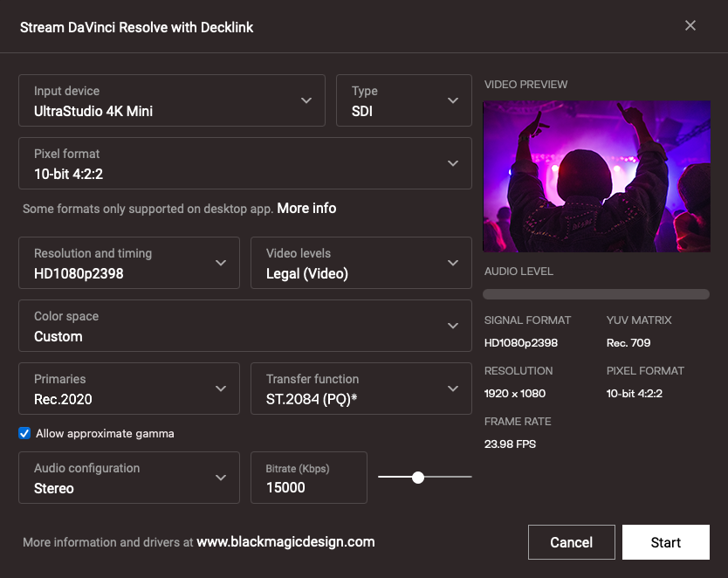Click the Audio configuration chevron arrow

click(221, 478)
